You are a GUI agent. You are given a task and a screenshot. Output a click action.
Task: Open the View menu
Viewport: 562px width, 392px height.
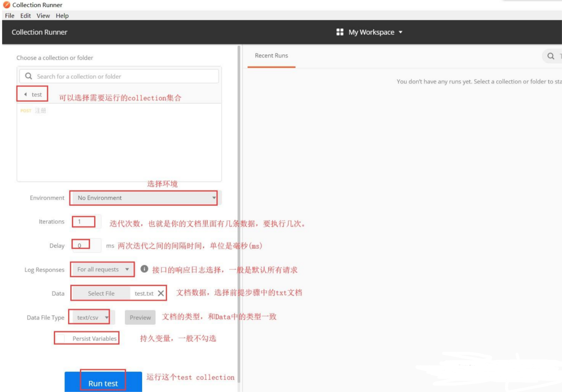coord(43,16)
